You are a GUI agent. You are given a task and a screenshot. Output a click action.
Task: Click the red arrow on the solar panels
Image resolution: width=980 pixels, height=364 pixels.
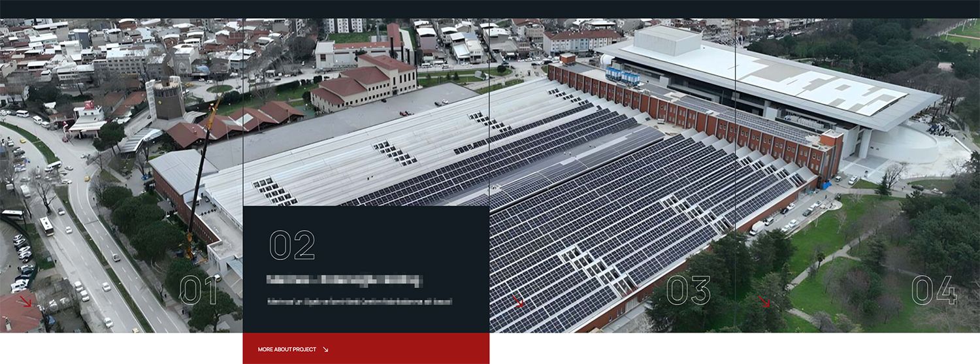click(517, 301)
